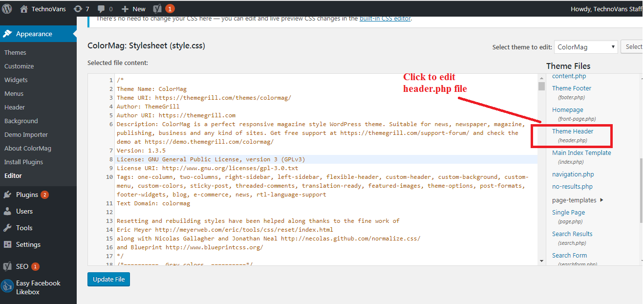Click the plus New content icon
Screen dimensions: 644x304
pos(125,9)
